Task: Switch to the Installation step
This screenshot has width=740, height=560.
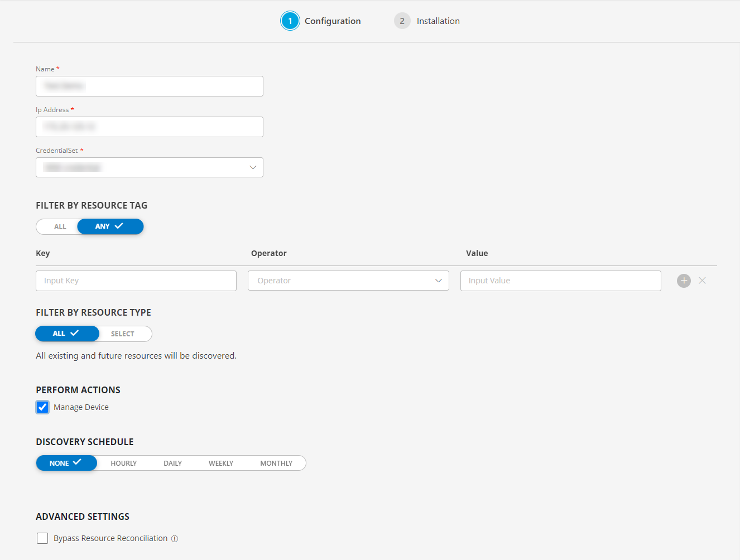Action: pyautogui.click(x=438, y=21)
